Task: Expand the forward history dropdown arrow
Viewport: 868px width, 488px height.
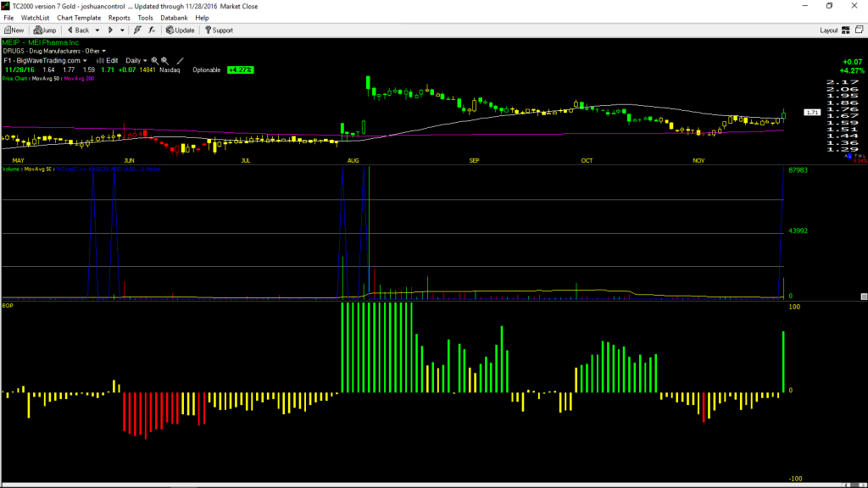Action: [122, 30]
